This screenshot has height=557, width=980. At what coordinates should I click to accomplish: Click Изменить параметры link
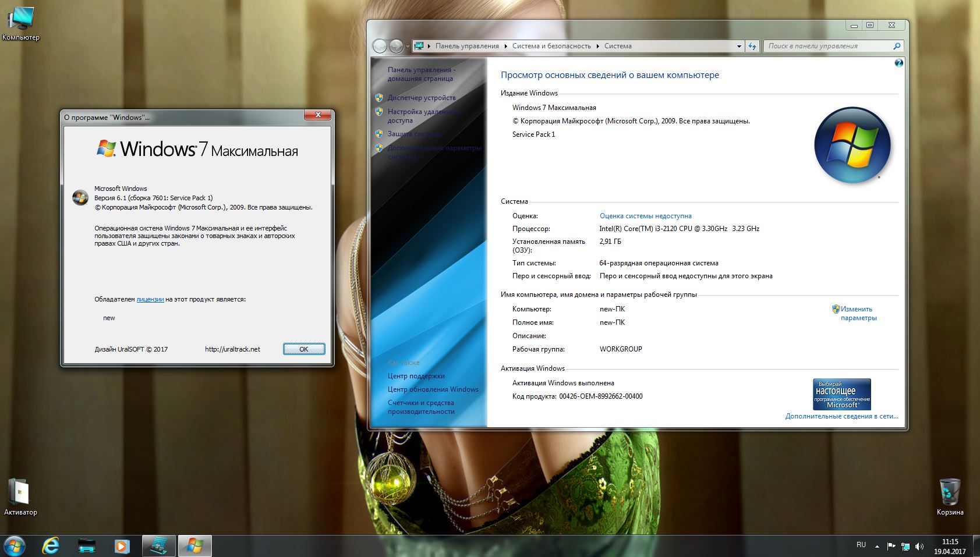click(858, 313)
